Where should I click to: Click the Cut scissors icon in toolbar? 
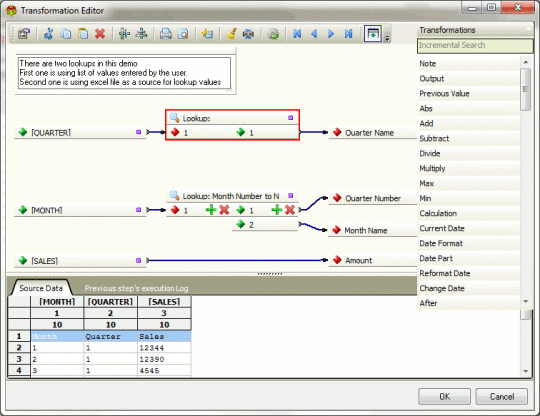(49, 34)
